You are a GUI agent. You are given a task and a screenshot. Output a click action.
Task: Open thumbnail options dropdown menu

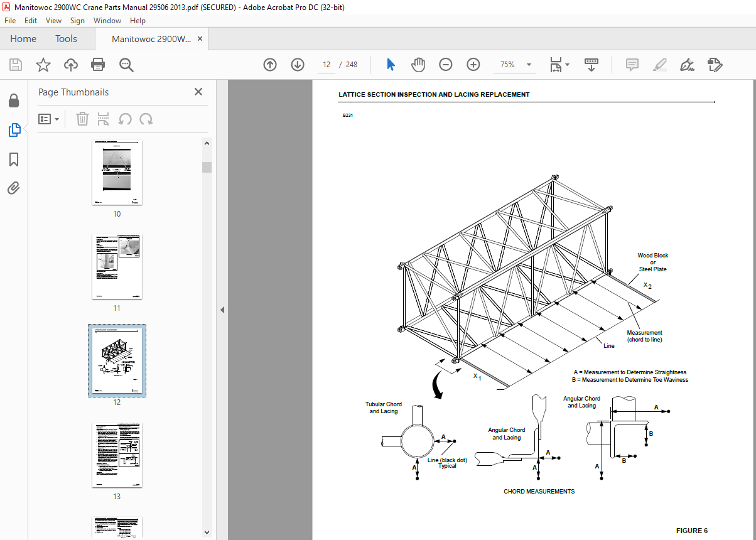click(x=49, y=119)
